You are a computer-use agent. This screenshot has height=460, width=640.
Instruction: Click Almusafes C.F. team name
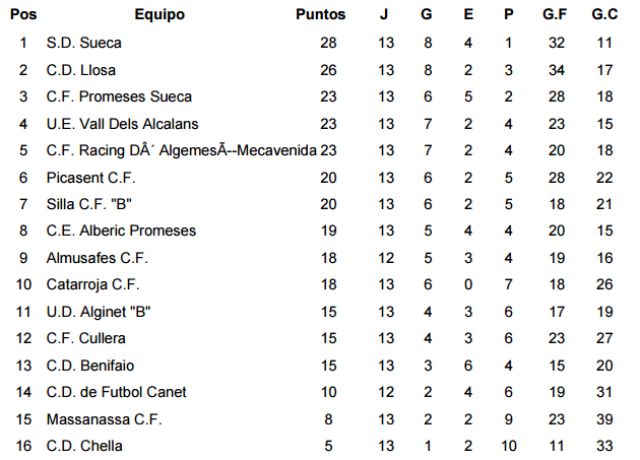[97, 258]
